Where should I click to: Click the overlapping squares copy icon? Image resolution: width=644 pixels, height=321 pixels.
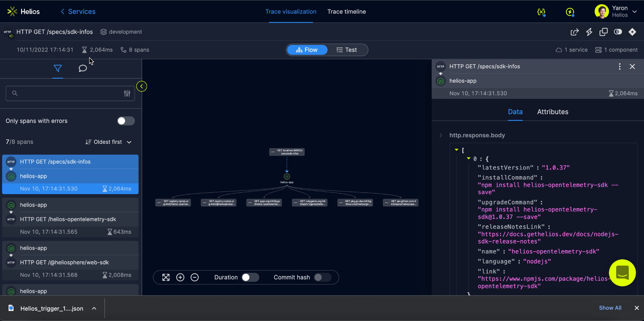click(603, 32)
